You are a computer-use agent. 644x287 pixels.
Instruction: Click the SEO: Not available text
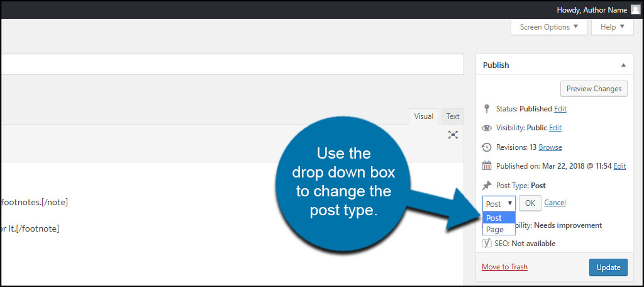(x=525, y=244)
